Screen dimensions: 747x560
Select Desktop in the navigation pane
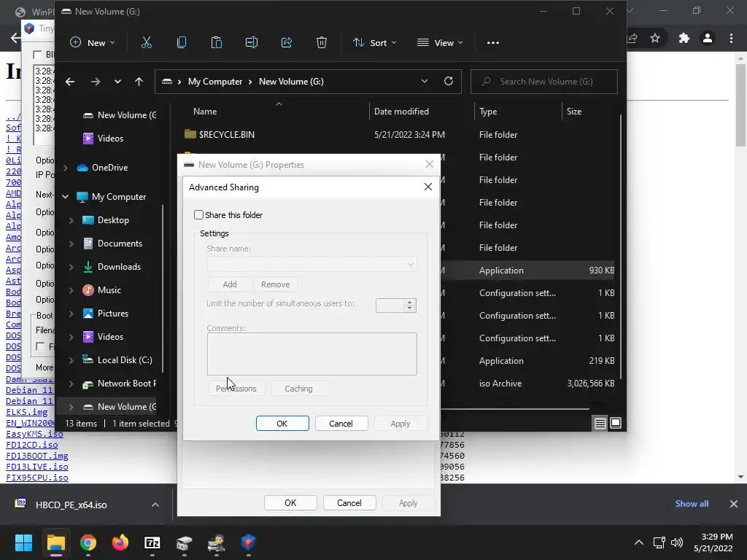coord(113,220)
